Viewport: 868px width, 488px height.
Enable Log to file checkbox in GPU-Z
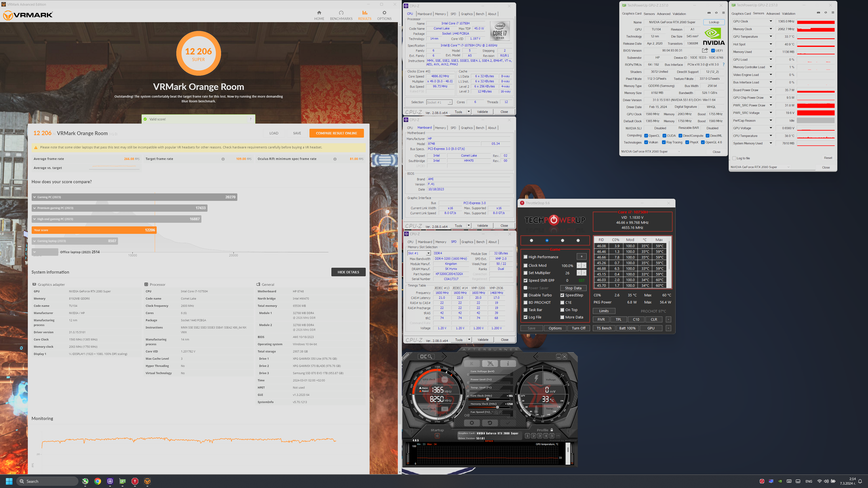click(734, 158)
